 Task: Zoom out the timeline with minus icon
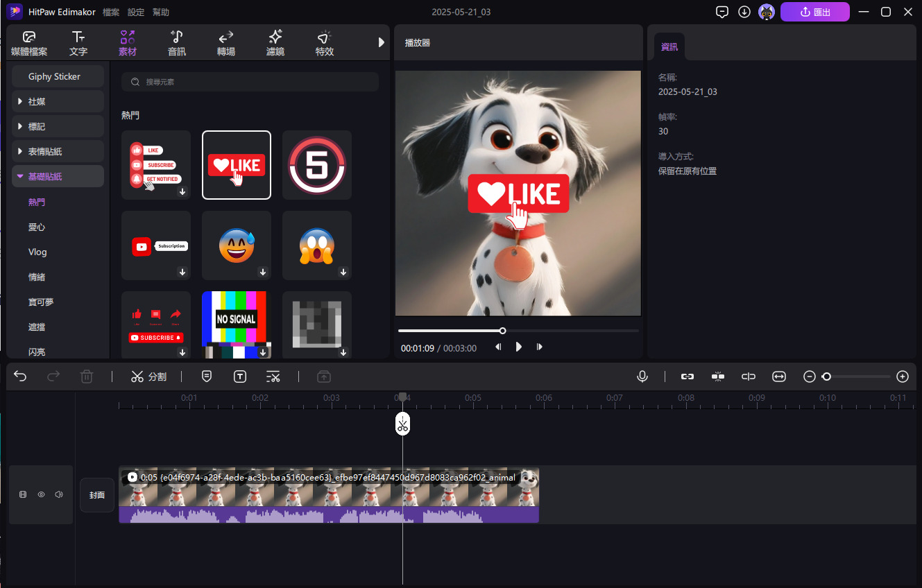point(809,377)
